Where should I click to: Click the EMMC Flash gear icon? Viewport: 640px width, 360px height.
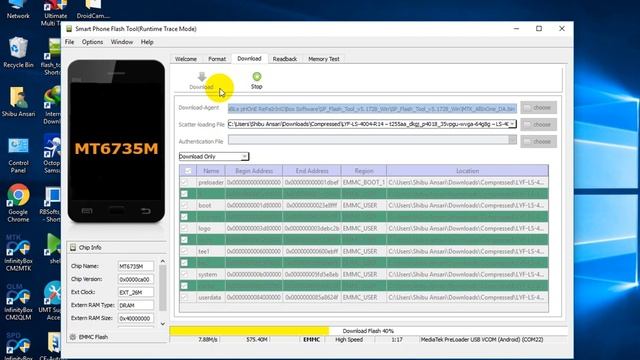coord(73,337)
